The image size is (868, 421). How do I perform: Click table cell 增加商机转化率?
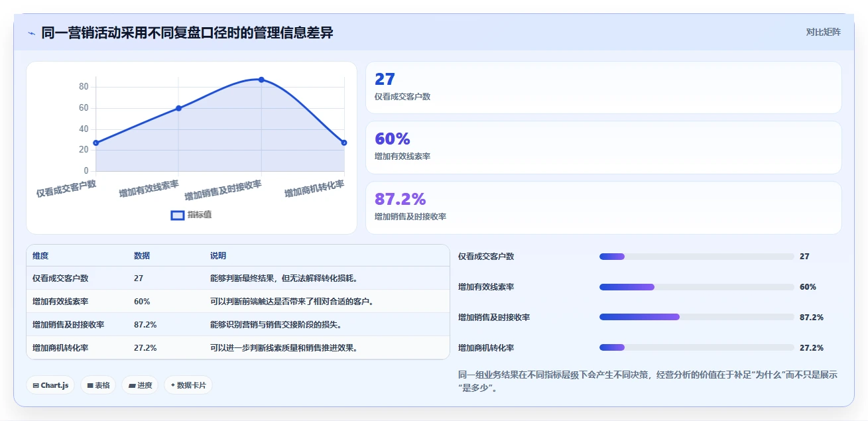point(60,348)
